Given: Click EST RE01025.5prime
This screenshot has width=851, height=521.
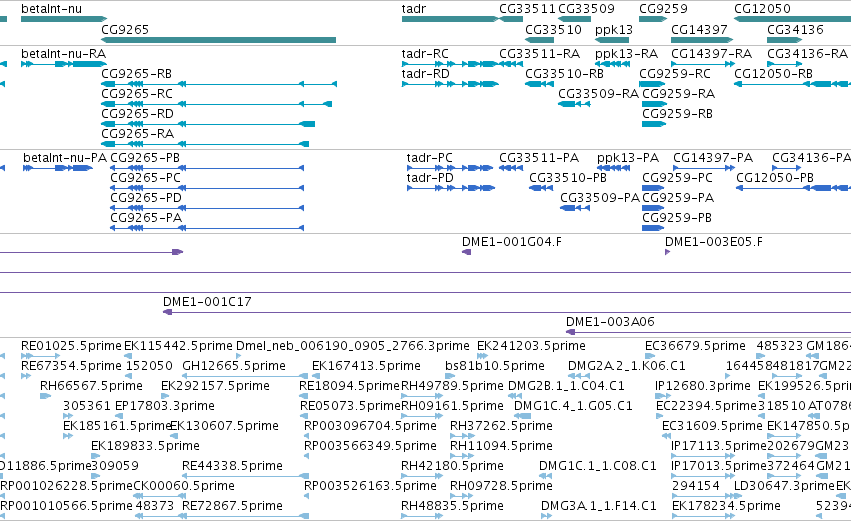Looking at the screenshot, I should [x=40, y=357].
